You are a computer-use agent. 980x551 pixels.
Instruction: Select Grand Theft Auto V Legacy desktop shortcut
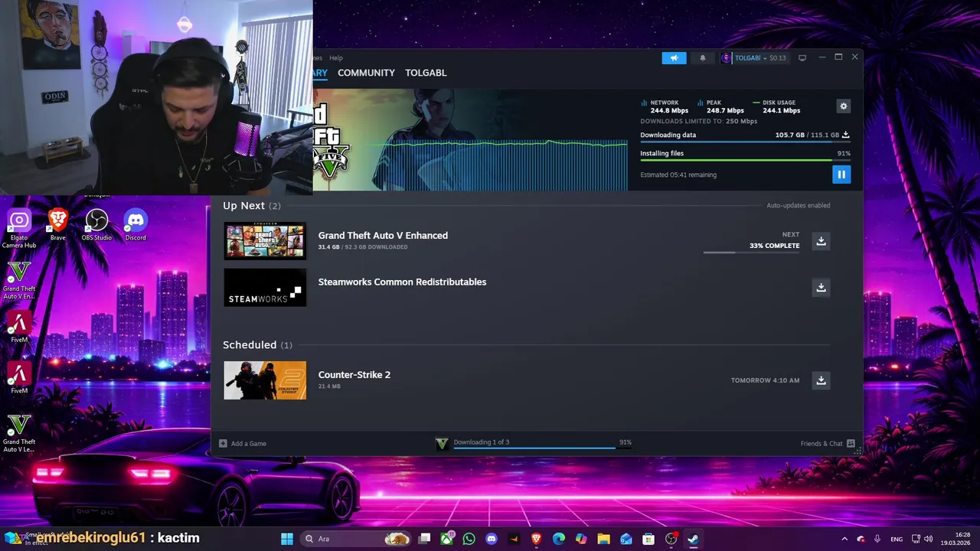coord(19,434)
